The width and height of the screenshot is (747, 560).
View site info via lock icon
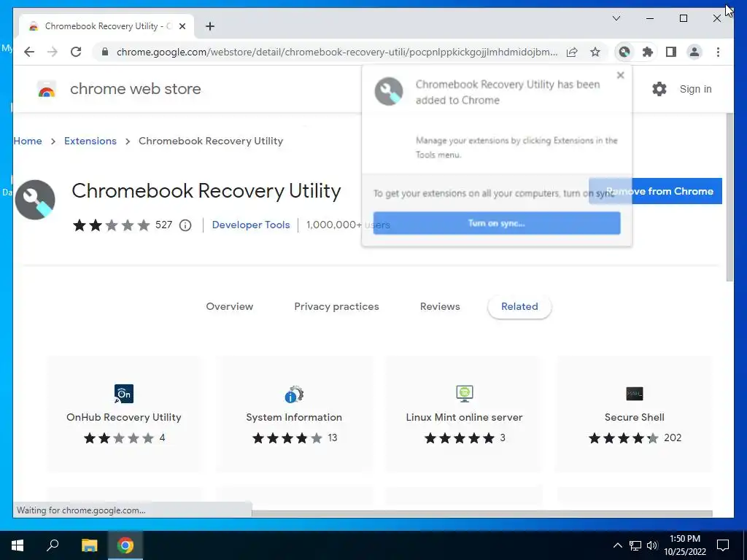(105, 52)
